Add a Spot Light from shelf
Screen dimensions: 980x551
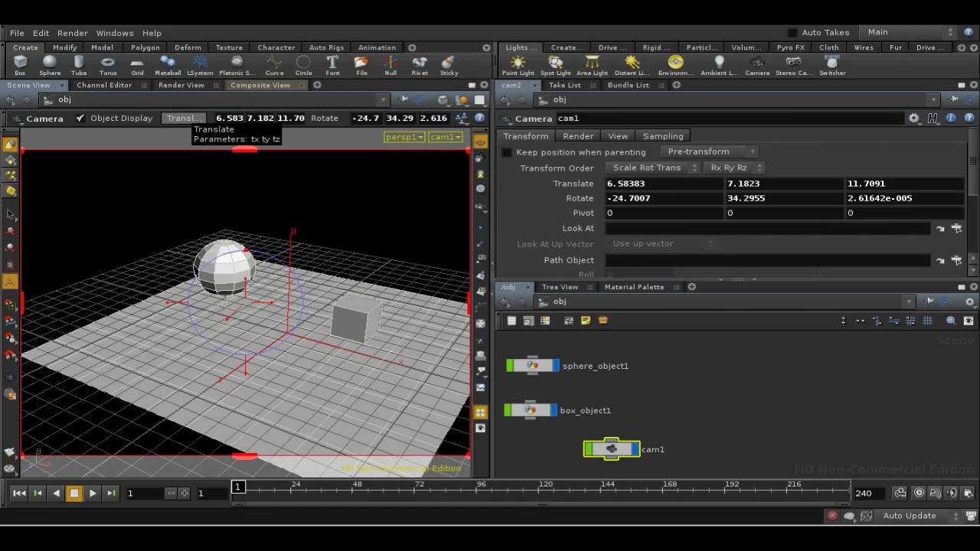556,65
